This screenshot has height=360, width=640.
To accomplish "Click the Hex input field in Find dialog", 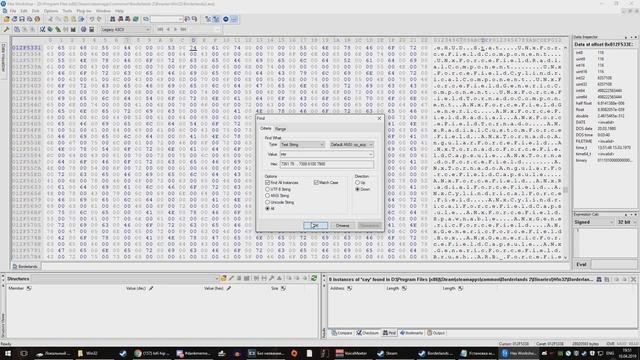I will point(327,164).
